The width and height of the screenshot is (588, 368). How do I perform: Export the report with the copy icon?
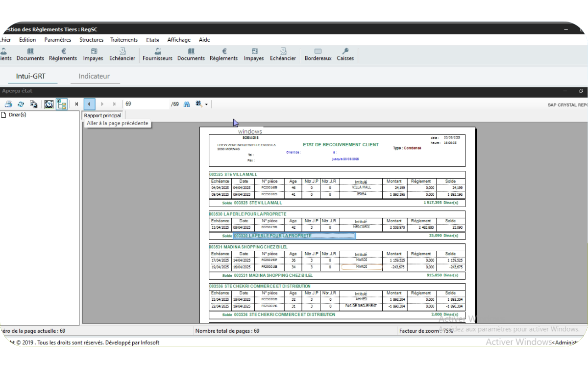(34, 104)
